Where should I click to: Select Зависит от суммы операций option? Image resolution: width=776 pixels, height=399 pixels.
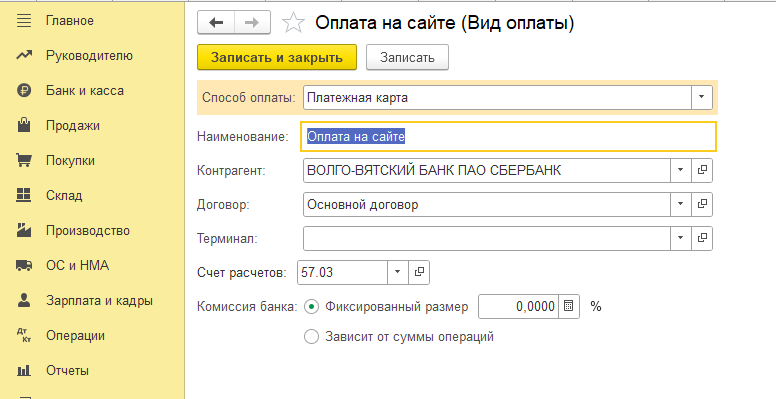tap(311, 337)
